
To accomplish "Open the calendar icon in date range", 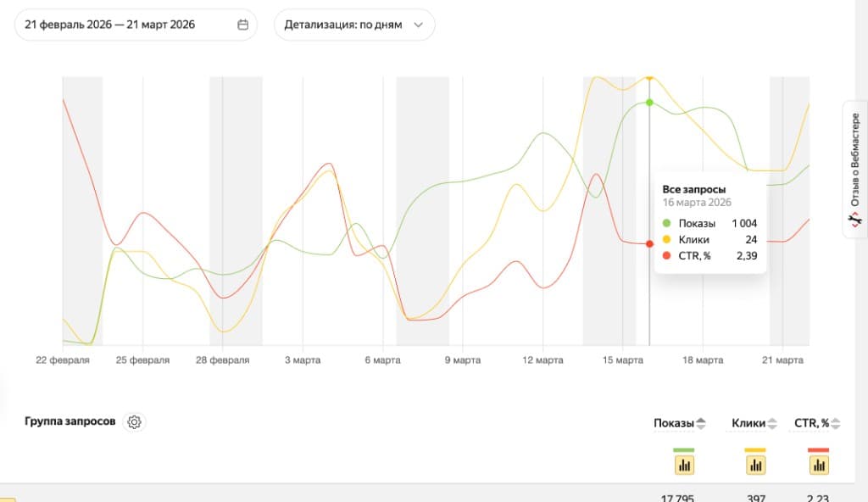I will (x=242, y=25).
